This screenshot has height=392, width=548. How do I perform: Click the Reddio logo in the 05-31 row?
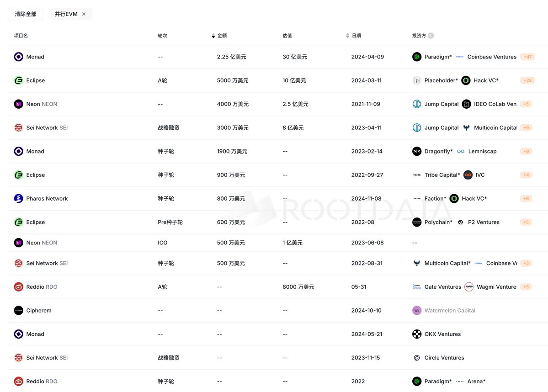coord(19,287)
